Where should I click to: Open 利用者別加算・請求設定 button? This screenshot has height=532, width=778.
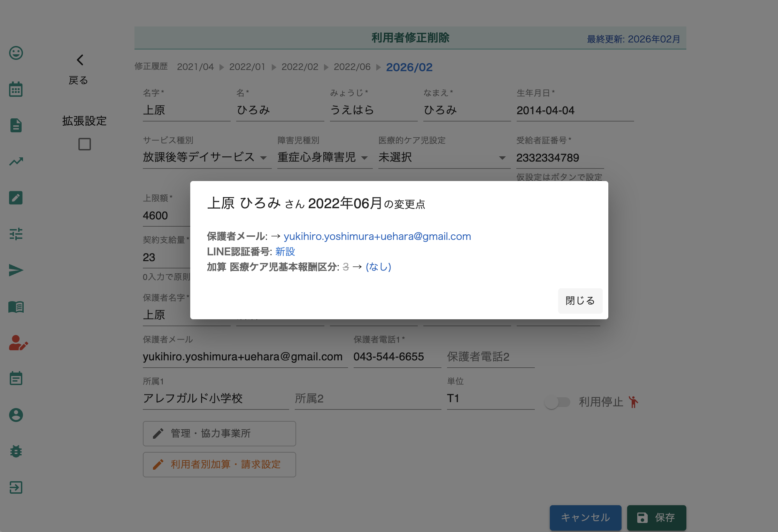tap(219, 464)
